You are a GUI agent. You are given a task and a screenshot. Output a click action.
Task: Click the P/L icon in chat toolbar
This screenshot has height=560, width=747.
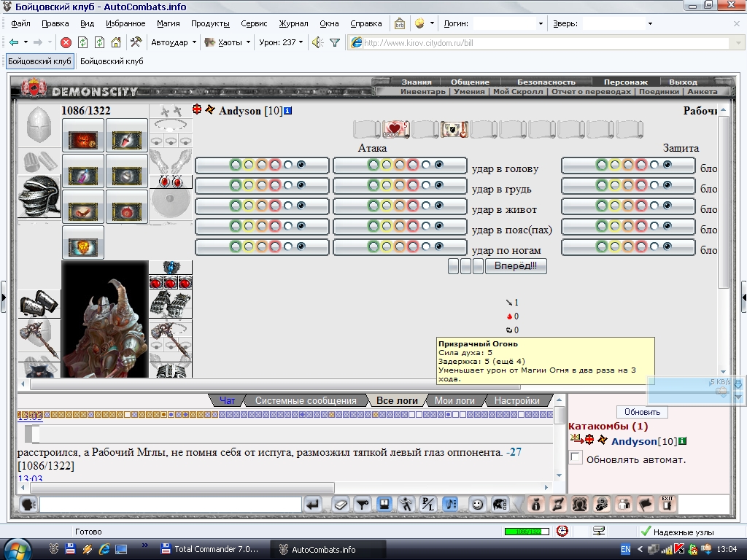(427, 505)
